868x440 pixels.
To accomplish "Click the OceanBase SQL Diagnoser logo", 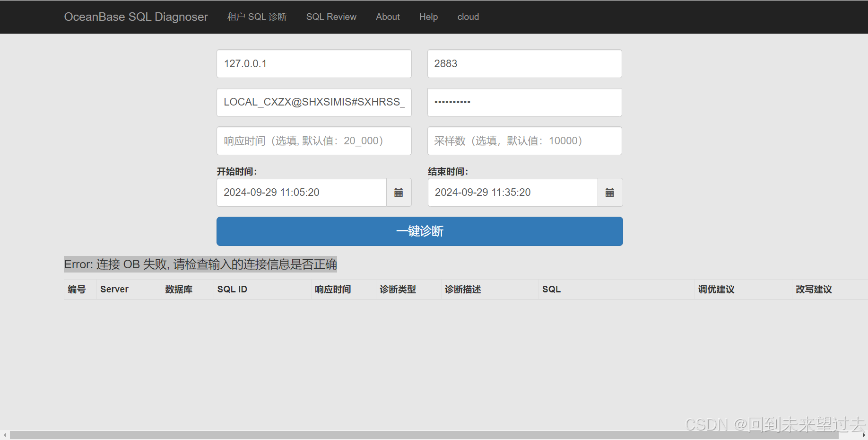I will click(136, 17).
